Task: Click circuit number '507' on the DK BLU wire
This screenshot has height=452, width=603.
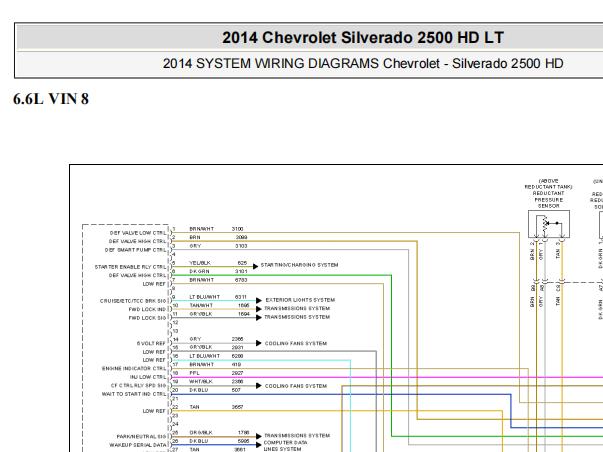Action: (x=236, y=390)
